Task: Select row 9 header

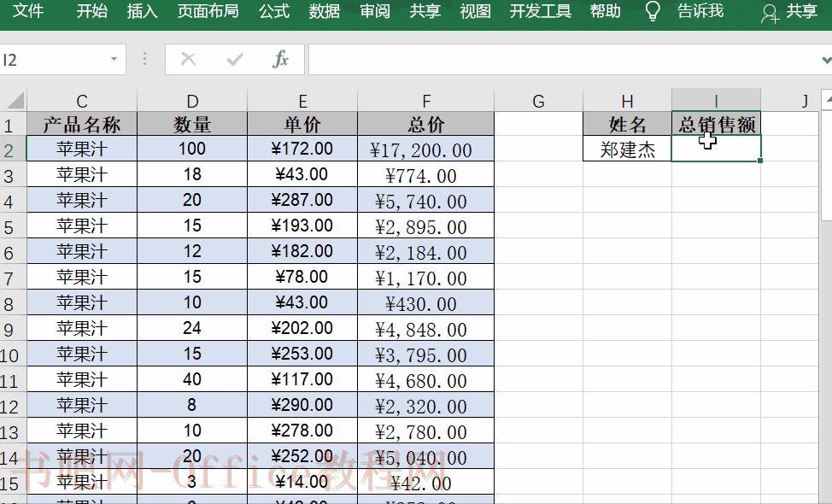Action: click(13, 330)
